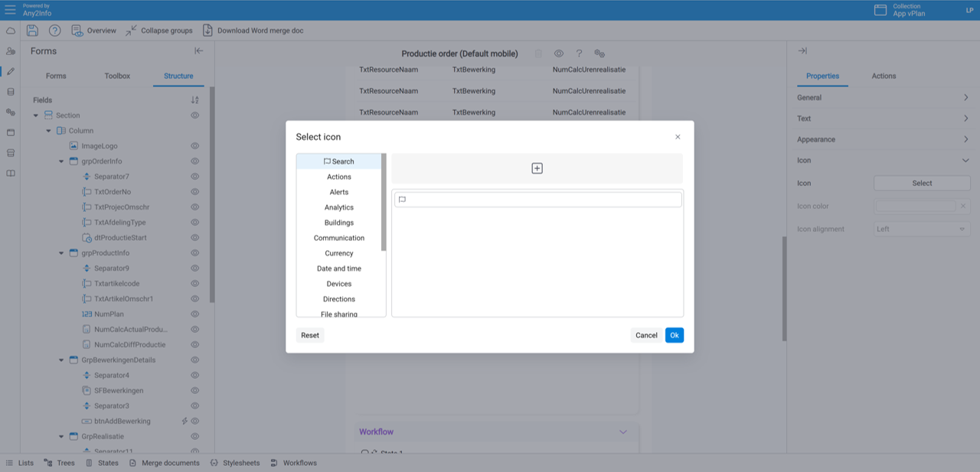Screen dimensions: 980x472
Task: Toggle visibility of NumPlan field
Action: pos(194,314)
